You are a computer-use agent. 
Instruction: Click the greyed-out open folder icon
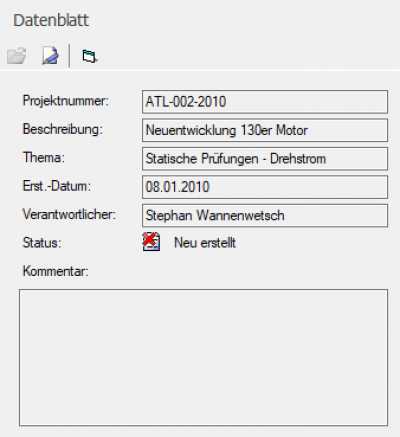click(17, 55)
